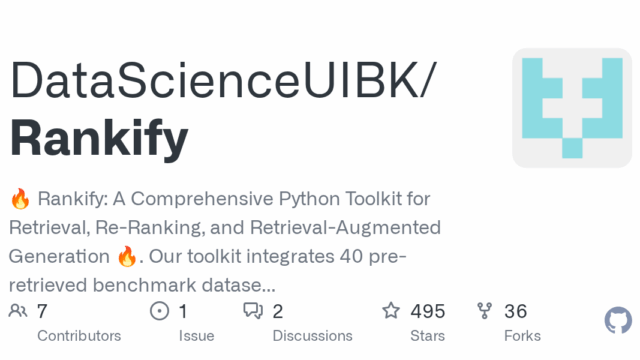
Task: Click the Issue label
Action: [x=196, y=336]
